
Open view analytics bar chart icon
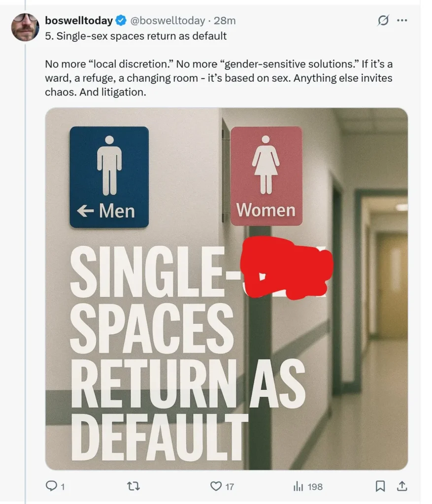coord(298,487)
